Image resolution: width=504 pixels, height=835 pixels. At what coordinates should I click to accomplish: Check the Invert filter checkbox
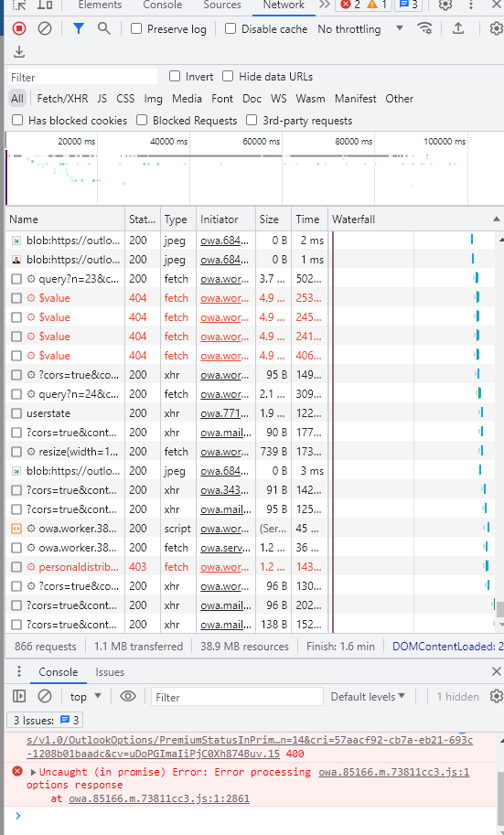[x=175, y=76]
